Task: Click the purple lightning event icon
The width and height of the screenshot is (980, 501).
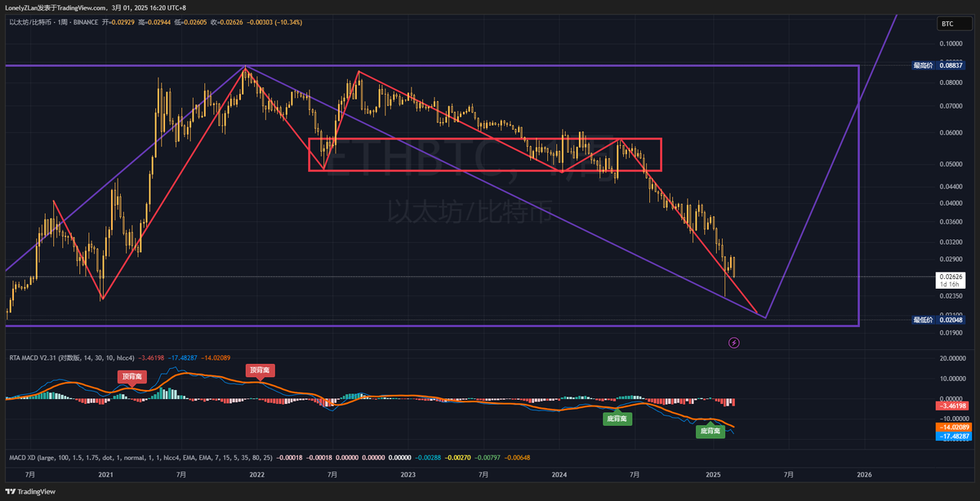Action: coord(733,343)
